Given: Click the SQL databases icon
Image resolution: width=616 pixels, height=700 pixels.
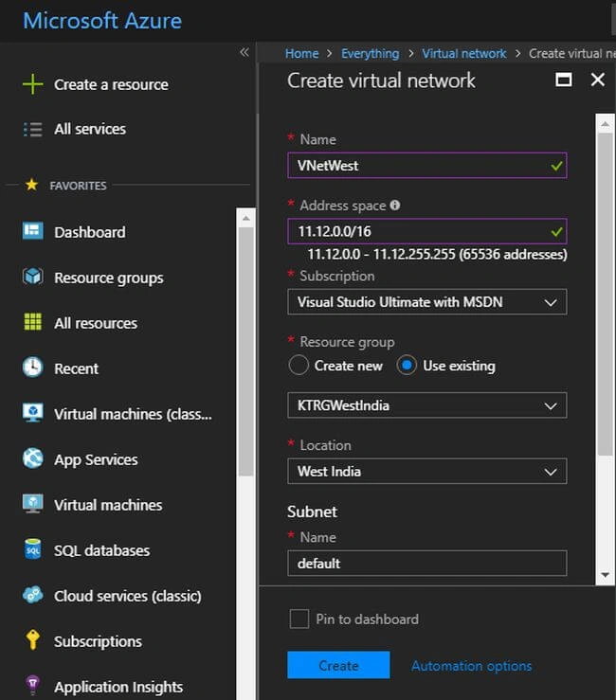Looking at the screenshot, I should tap(32, 549).
